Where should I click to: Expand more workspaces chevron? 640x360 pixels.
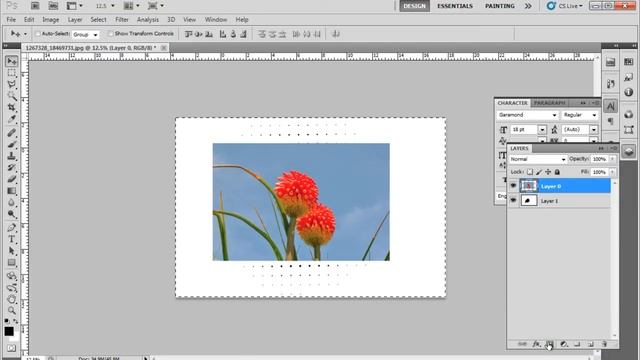[528, 6]
